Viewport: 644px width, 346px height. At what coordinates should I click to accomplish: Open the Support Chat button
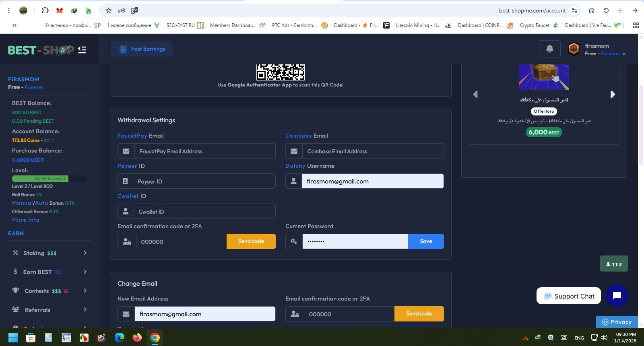click(x=569, y=296)
